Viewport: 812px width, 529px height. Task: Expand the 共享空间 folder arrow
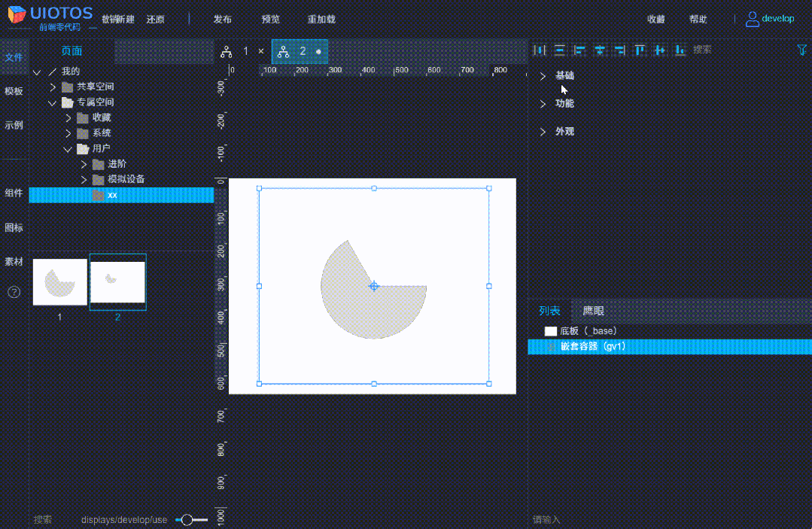(x=53, y=87)
